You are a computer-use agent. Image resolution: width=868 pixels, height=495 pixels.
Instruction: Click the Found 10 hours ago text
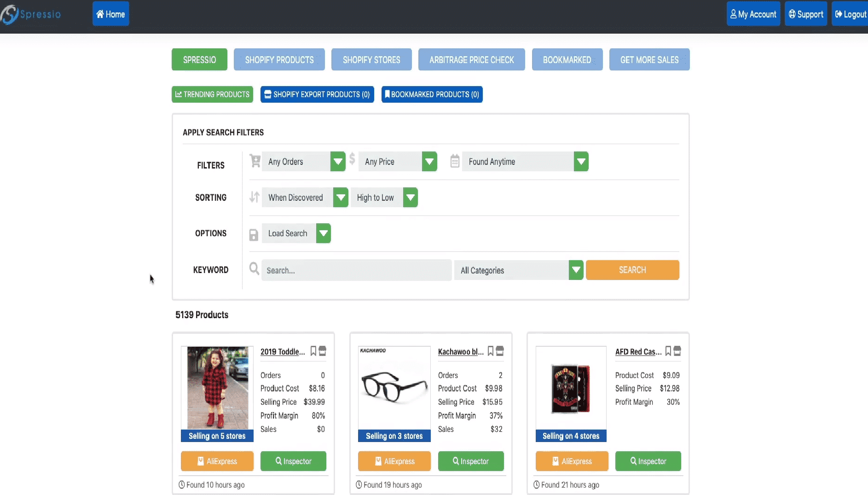215,485
